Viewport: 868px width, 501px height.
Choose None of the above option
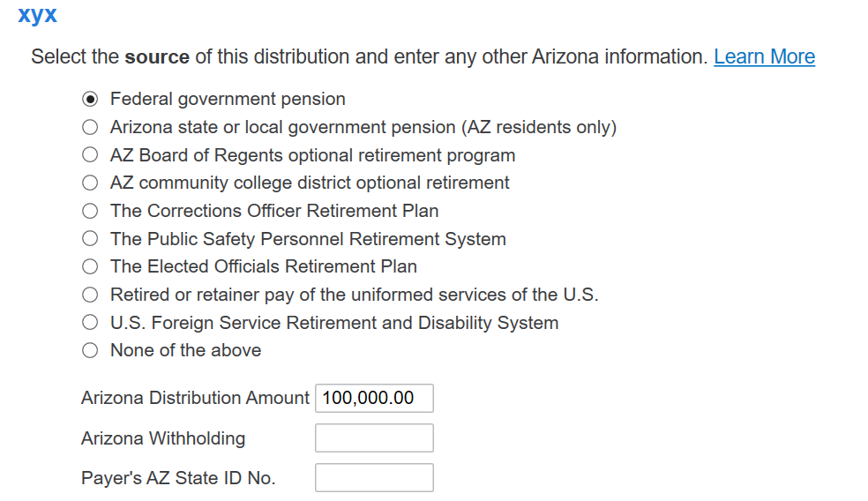pyautogui.click(x=90, y=350)
